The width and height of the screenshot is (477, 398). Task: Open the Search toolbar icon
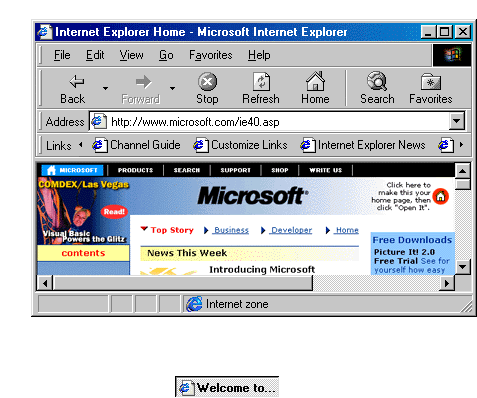(x=377, y=81)
